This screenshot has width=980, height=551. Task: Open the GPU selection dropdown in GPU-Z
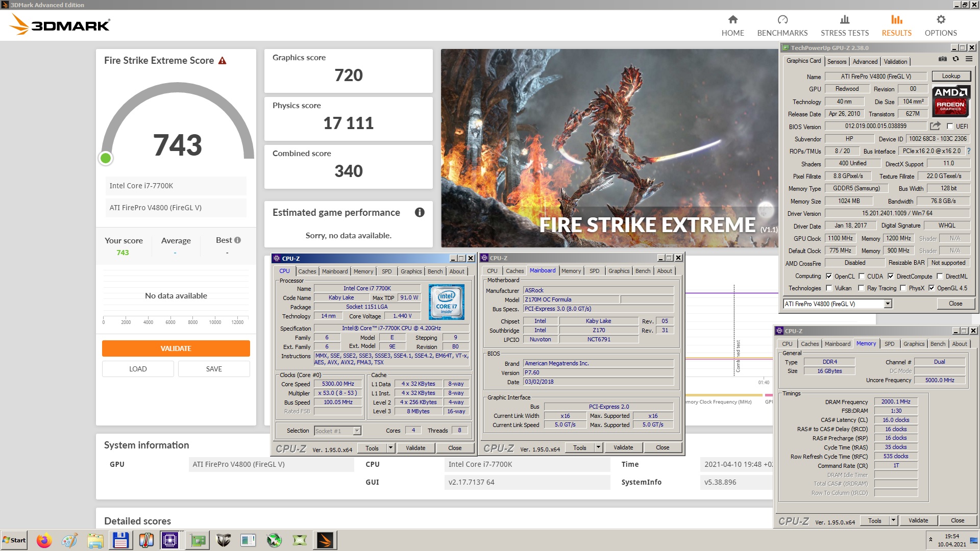(x=888, y=304)
